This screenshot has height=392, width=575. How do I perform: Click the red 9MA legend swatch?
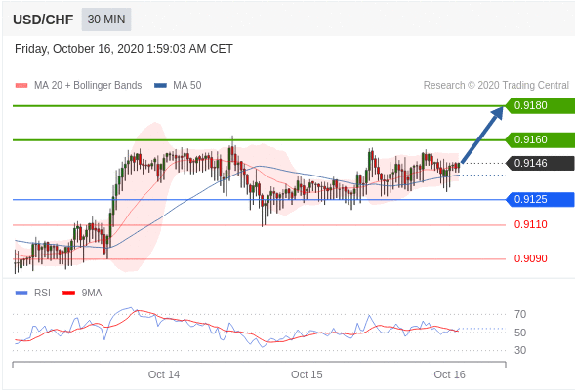pos(69,294)
